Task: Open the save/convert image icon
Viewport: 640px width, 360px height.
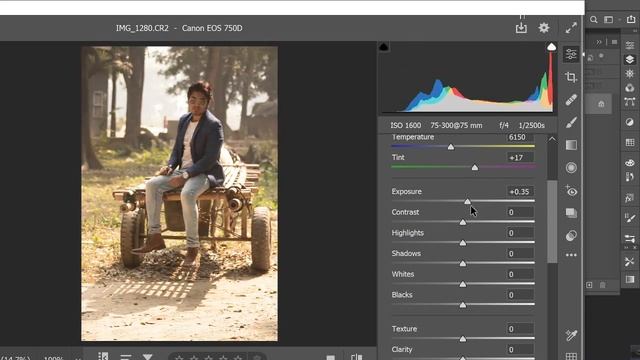Action: [521, 28]
